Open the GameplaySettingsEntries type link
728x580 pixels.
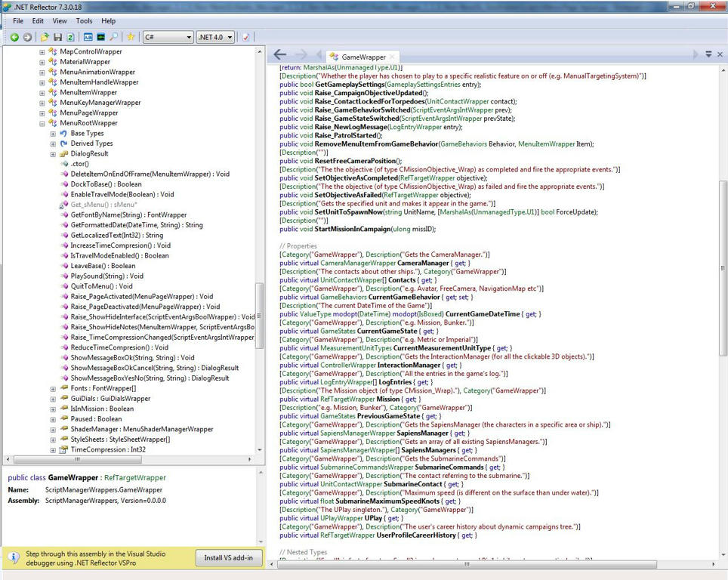coord(423,85)
